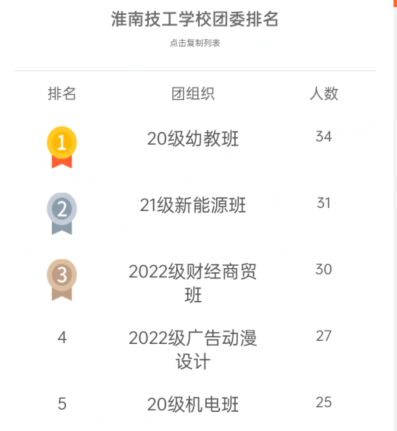Click the member count 30
397x431 pixels.
[324, 269]
